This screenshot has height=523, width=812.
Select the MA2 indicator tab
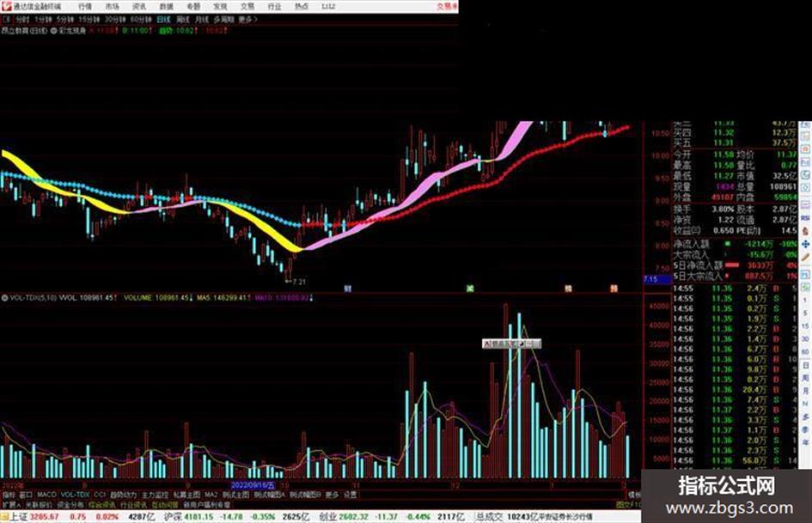pyautogui.click(x=211, y=495)
